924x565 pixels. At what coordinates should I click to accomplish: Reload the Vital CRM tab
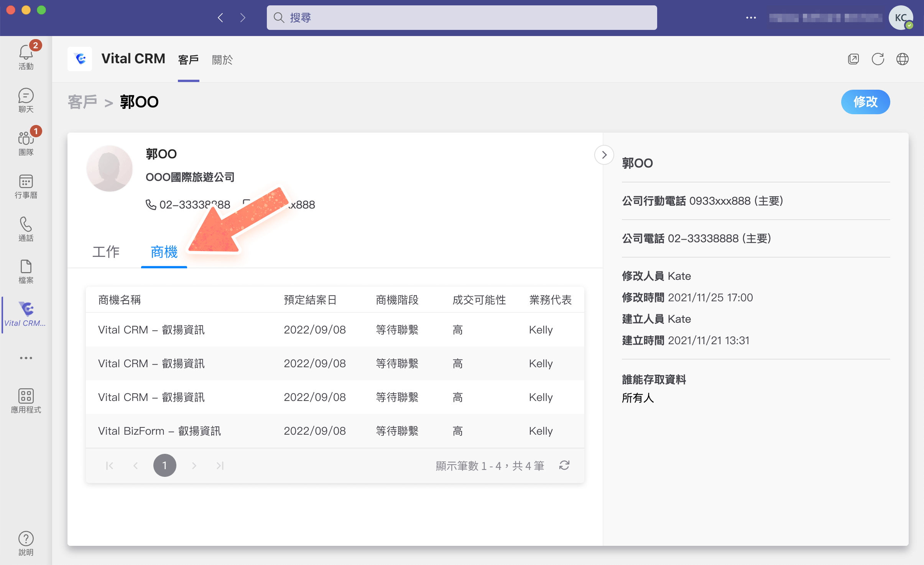click(x=878, y=59)
